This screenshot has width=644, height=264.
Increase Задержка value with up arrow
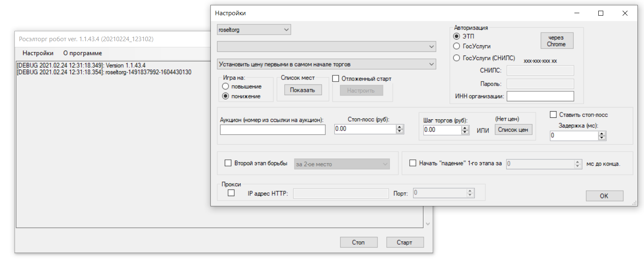click(602, 133)
